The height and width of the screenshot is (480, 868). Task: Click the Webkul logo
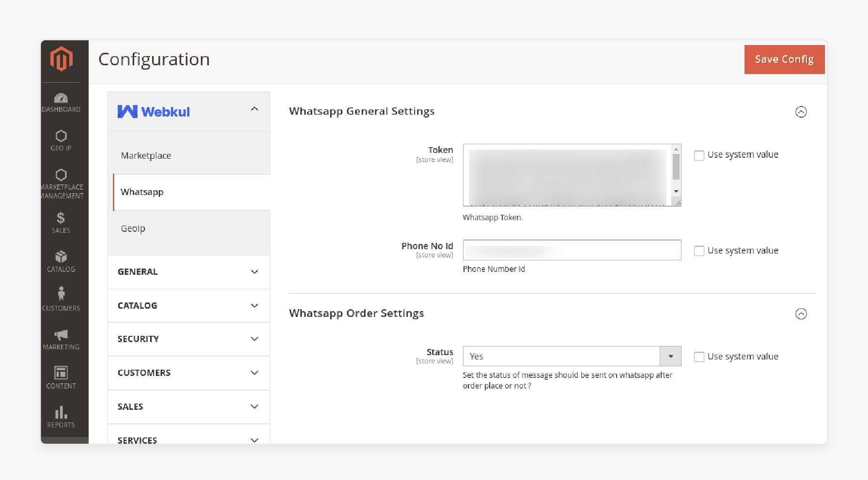click(154, 112)
